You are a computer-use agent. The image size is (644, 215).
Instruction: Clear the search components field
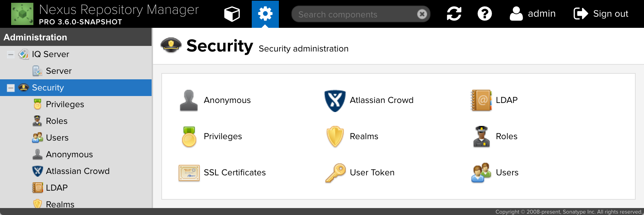point(422,14)
